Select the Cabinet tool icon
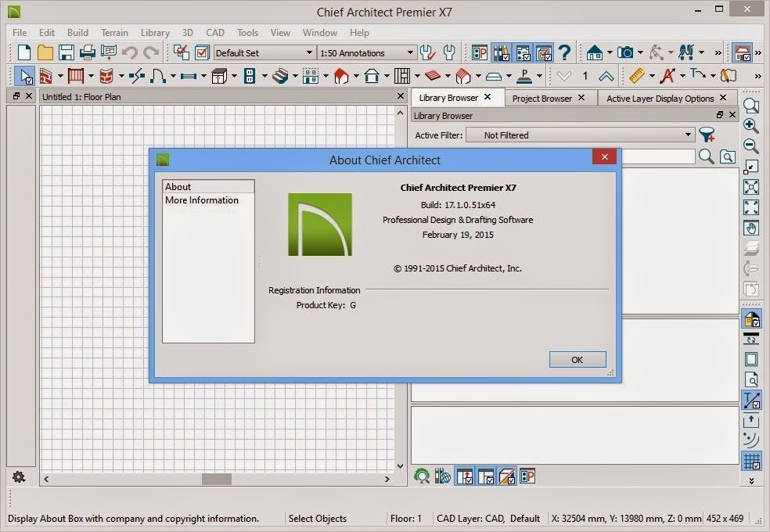The height and width of the screenshot is (532, 770). [219, 76]
